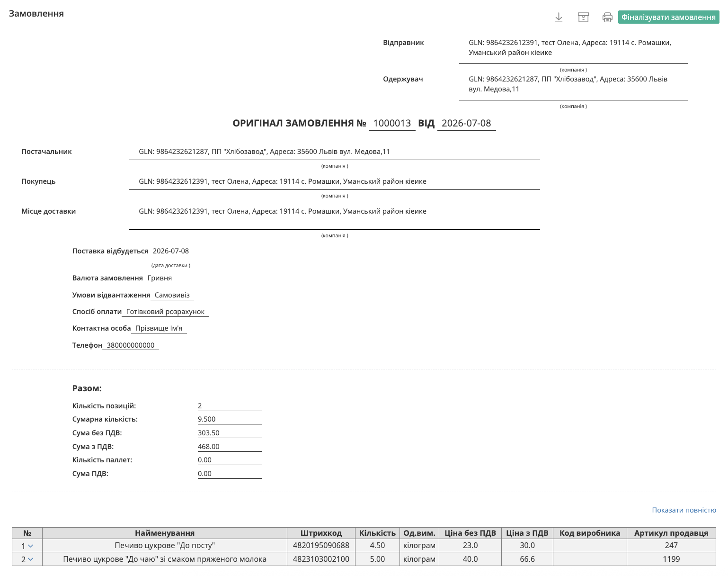
Task: Click the Кількість column header
Action: [x=377, y=533]
